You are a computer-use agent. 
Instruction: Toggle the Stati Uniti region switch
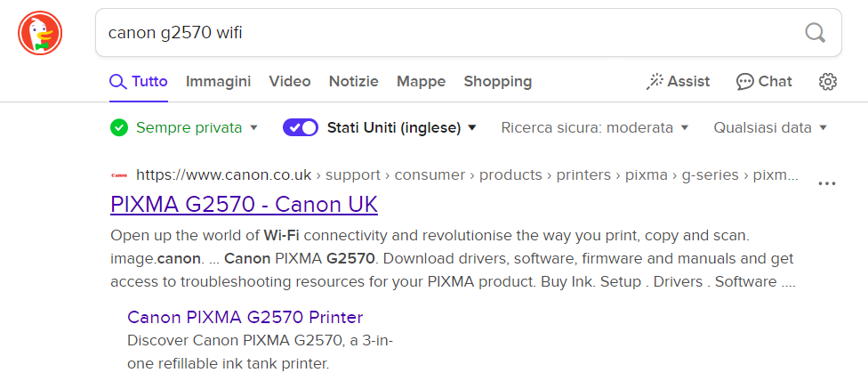click(301, 127)
